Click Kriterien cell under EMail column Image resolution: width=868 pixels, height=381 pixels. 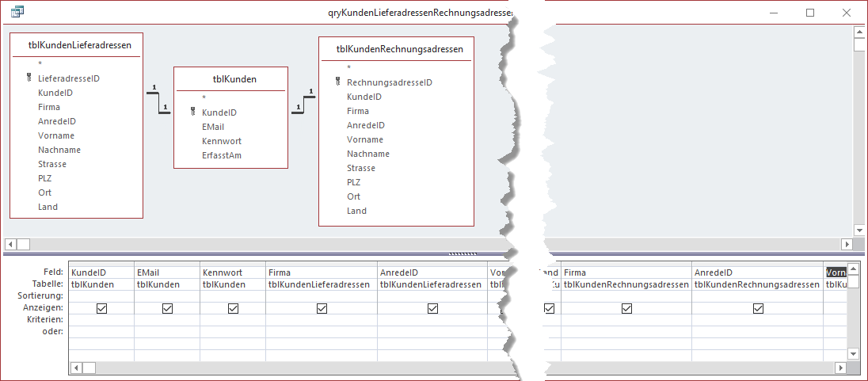[x=167, y=320]
